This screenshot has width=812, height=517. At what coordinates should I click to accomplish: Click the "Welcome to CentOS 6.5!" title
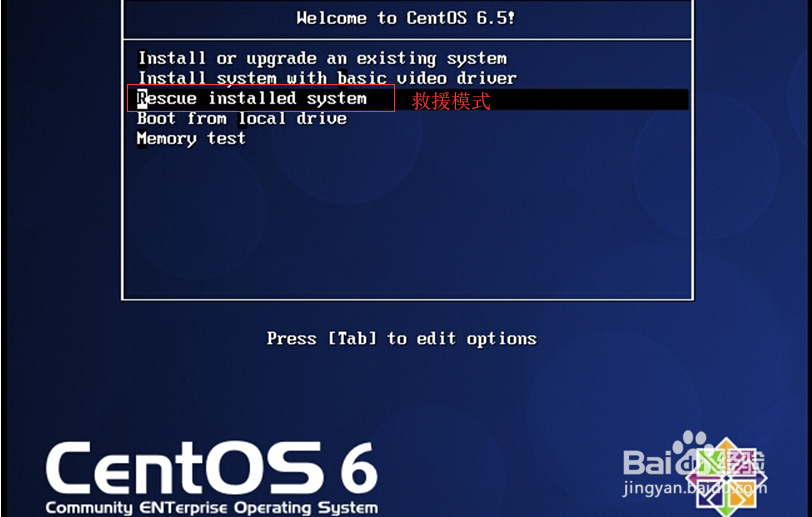coord(405,19)
